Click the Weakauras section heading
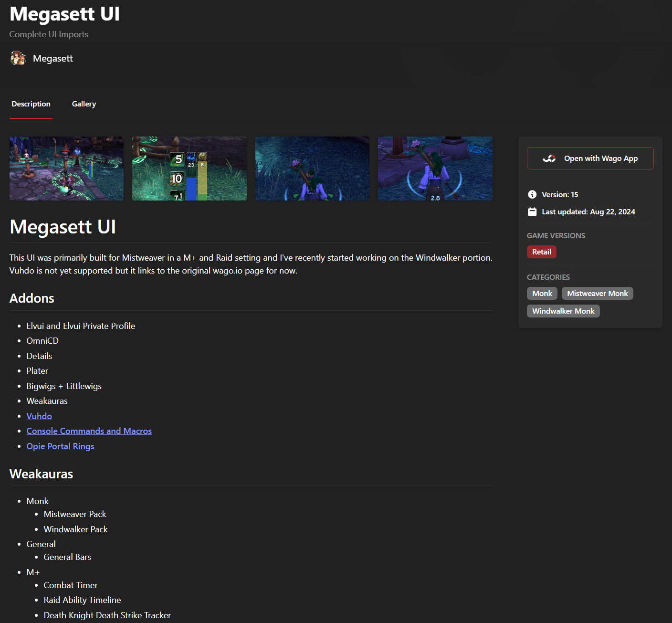Viewport: 672px width, 623px height. pos(41,474)
